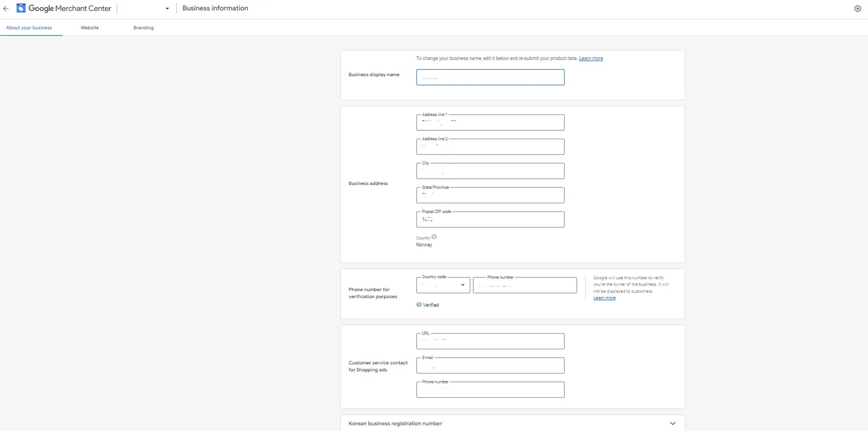The height and width of the screenshot is (431, 868).
Task: Click the Business display name field
Action: click(x=490, y=77)
